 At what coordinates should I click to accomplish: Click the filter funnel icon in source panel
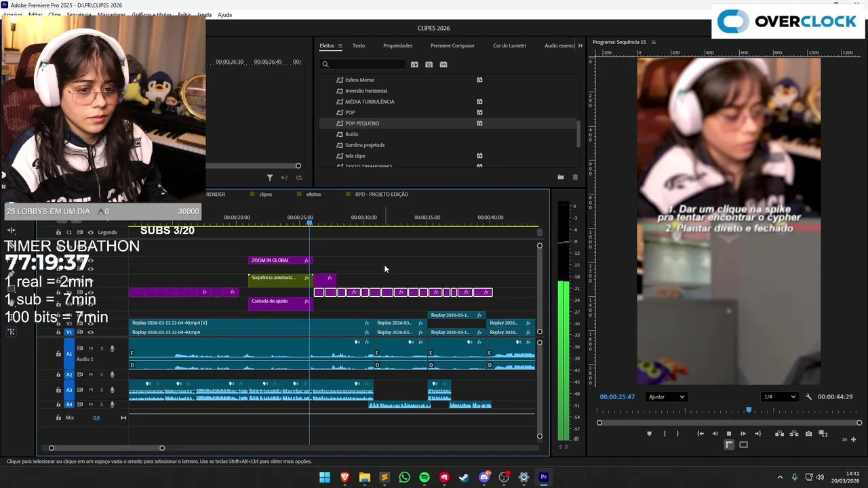[x=269, y=178]
